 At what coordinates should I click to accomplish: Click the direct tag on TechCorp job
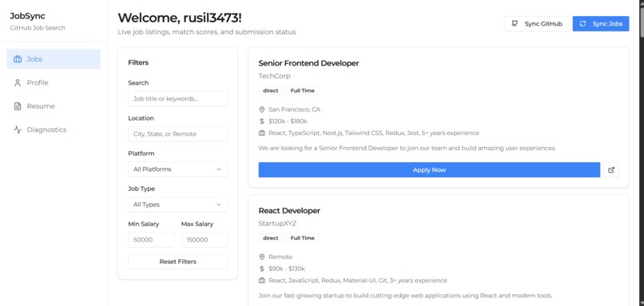pos(271,91)
